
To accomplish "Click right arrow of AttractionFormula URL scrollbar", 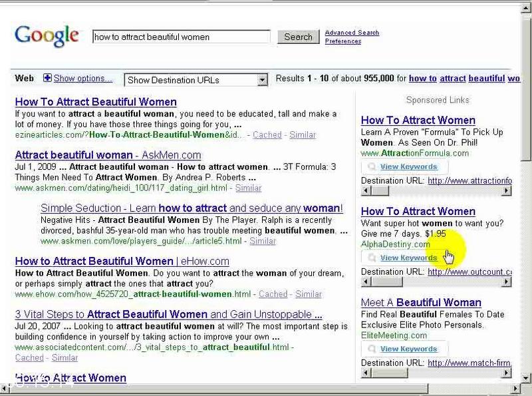I will click(507, 191).
